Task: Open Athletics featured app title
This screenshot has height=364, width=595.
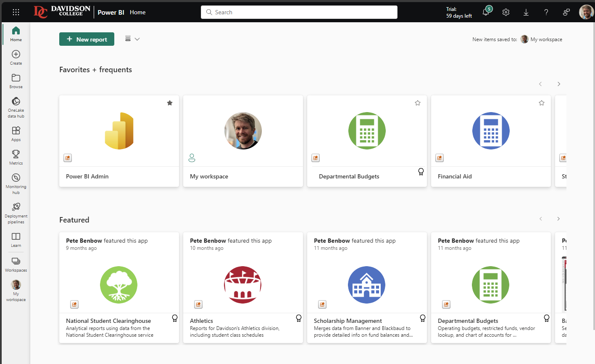Action: click(201, 321)
